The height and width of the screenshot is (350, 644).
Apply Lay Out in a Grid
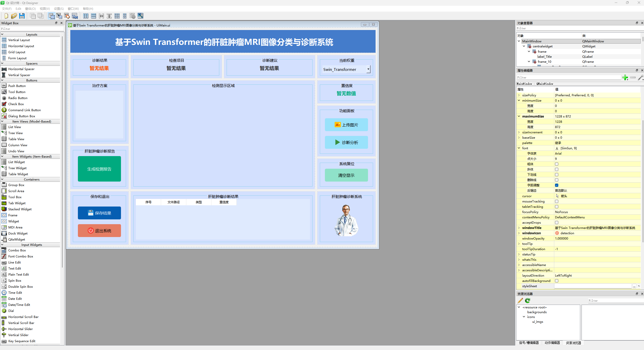(117, 16)
